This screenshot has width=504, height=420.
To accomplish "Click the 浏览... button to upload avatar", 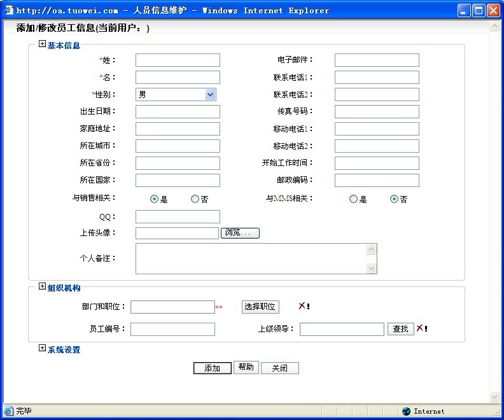I will (241, 233).
